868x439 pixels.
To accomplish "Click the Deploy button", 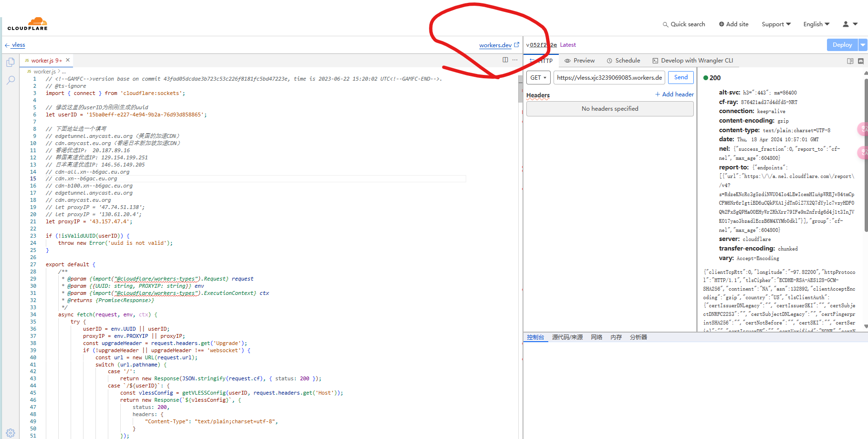I will point(842,45).
